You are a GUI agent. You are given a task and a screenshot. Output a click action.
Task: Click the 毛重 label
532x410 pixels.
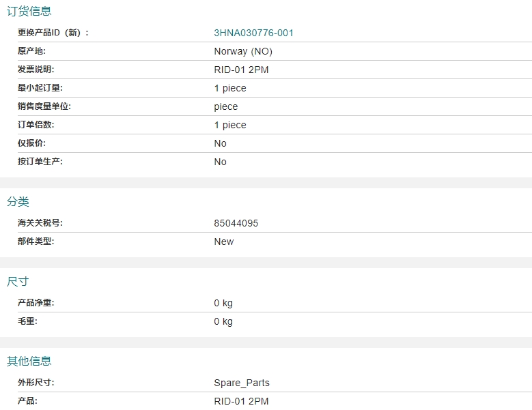click(x=27, y=321)
